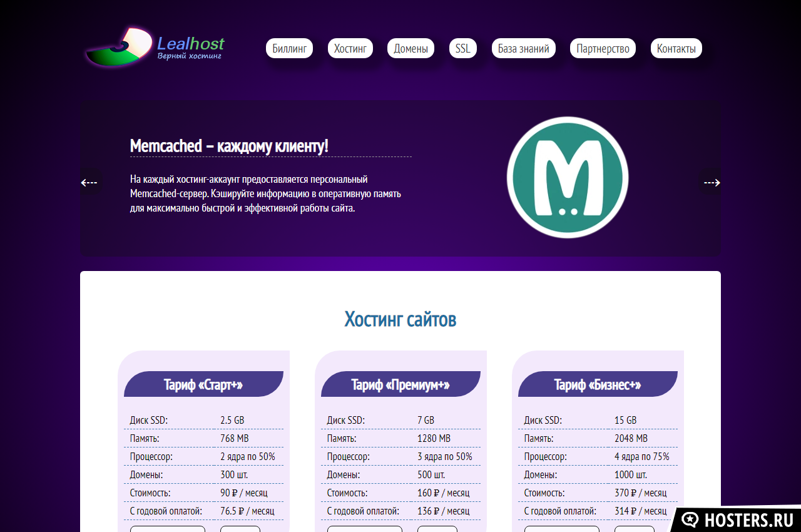801x532 pixels.
Task: Click 2 ядра по 50% processor value
Action: coord(248,456)
